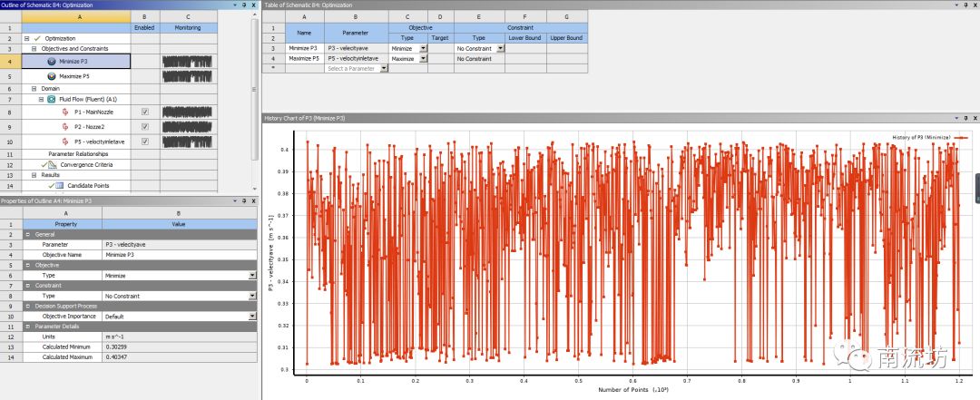Click the Upper Bound column header
This screenshot has height=400, width=980.
coord(567,38)
